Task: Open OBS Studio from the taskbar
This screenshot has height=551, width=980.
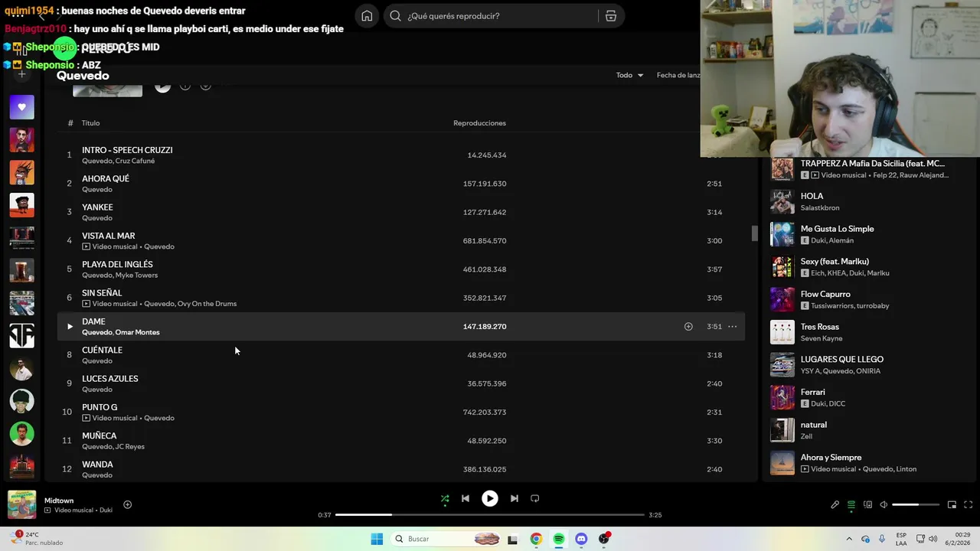Action: (x=604, y=540)
